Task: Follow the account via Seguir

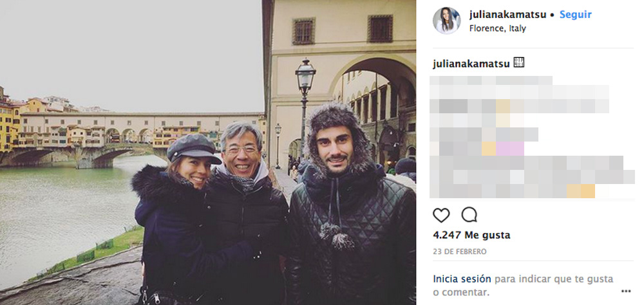Action: tap(575, 14)
